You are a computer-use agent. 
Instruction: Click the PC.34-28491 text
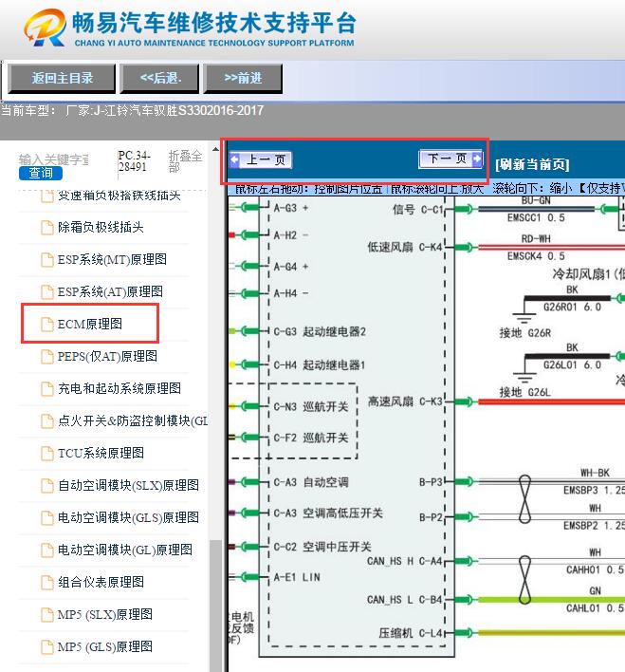tap(134, 161)
